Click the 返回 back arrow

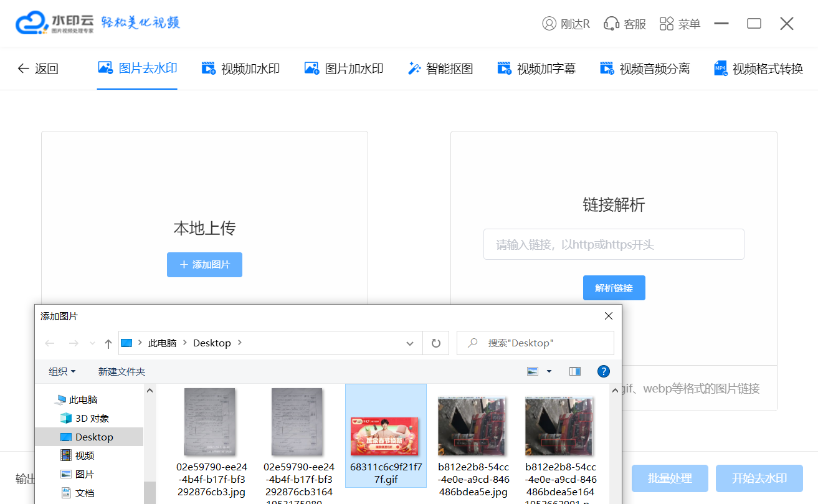(24, 69)
